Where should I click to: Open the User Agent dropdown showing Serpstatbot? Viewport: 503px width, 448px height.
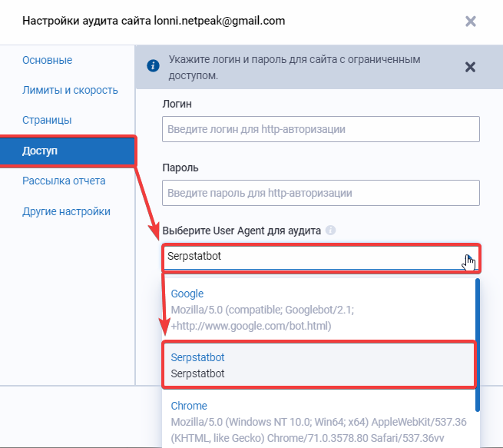(x=321, y=257)
